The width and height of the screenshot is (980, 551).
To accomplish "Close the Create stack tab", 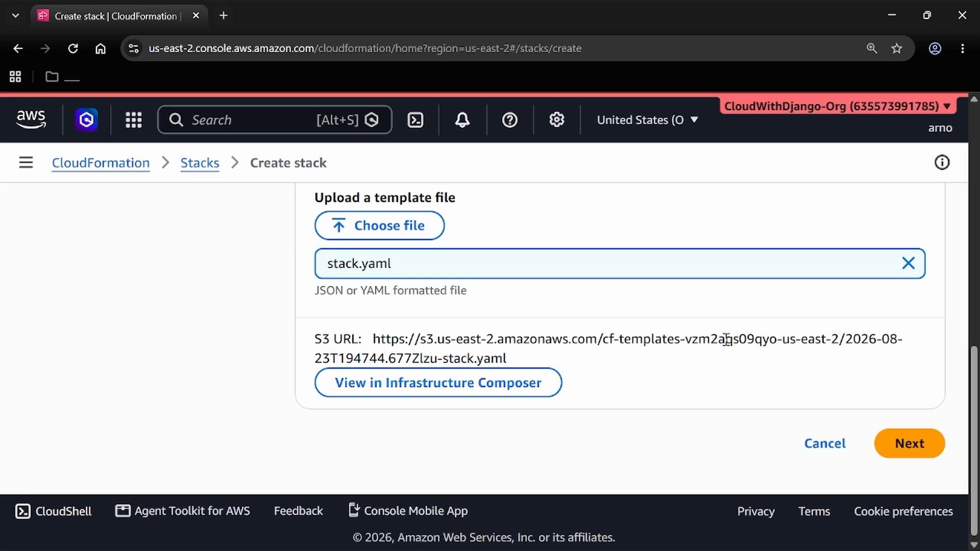I will coord(196,16).
